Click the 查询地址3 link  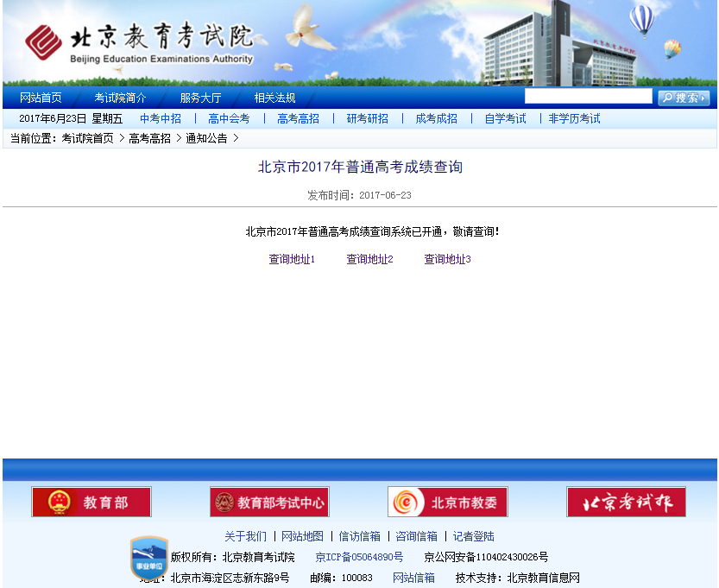[x=447, y=259]
